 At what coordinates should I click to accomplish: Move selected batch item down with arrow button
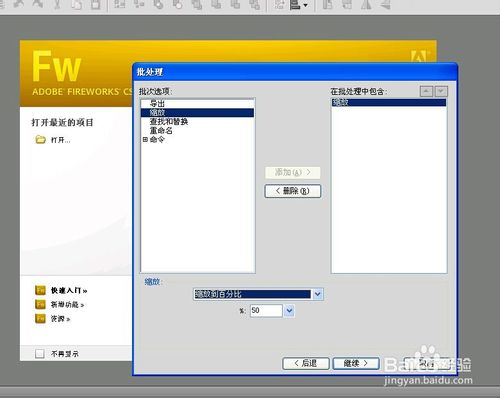[x=441, y=91]
